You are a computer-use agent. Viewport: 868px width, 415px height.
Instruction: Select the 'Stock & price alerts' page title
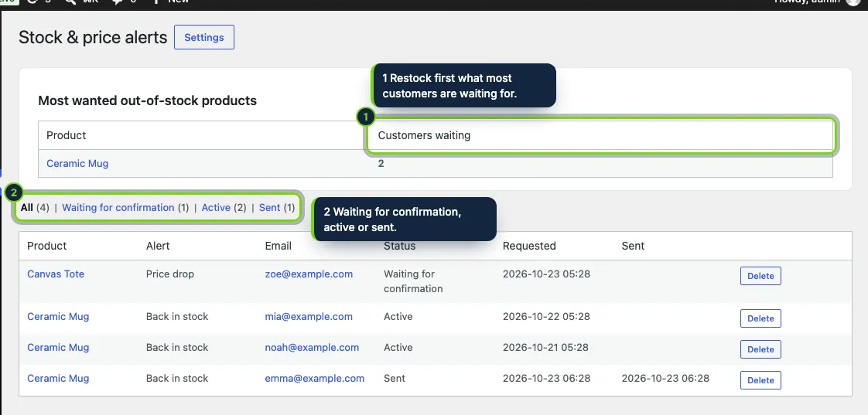(93, 37)
